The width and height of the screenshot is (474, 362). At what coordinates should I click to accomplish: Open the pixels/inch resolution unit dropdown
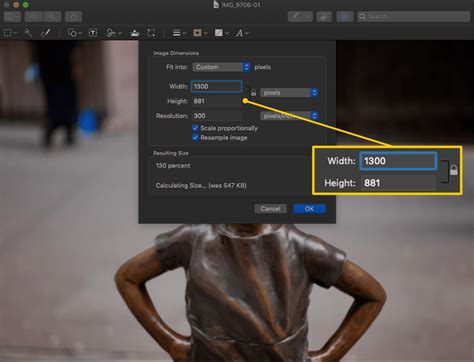click(x=289, y=116)
